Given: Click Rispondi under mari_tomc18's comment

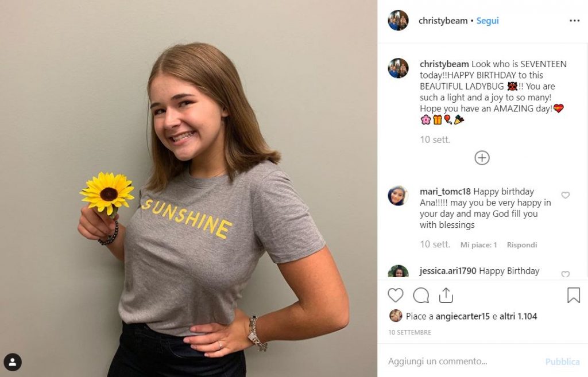Looking at the screenshot, I should coord(521,245).
